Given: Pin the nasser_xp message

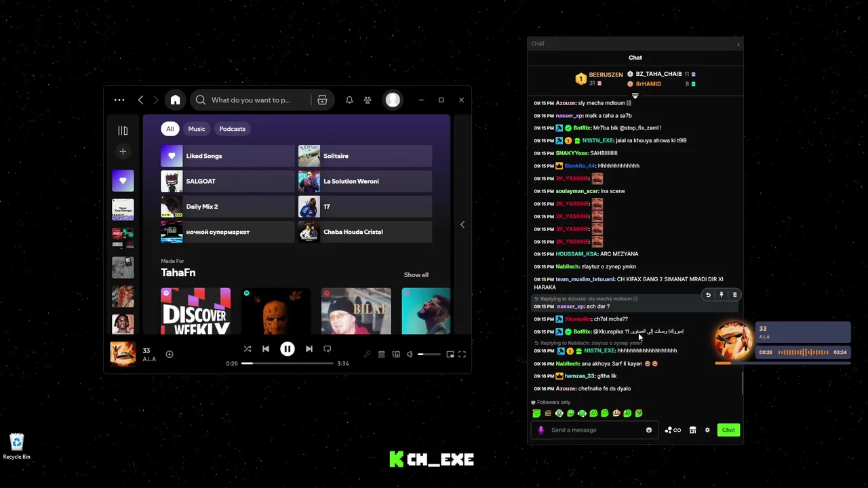Looking at the screenshot, I should click(722, 295).
